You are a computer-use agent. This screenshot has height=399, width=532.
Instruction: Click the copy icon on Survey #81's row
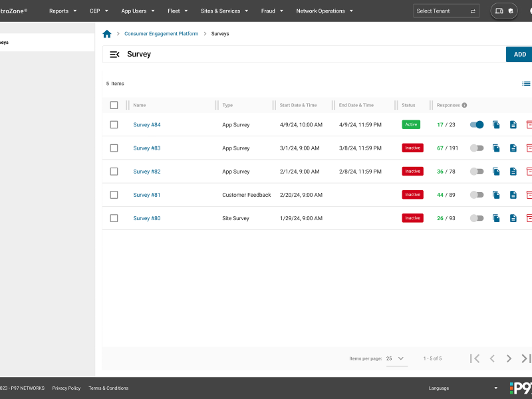496,194
